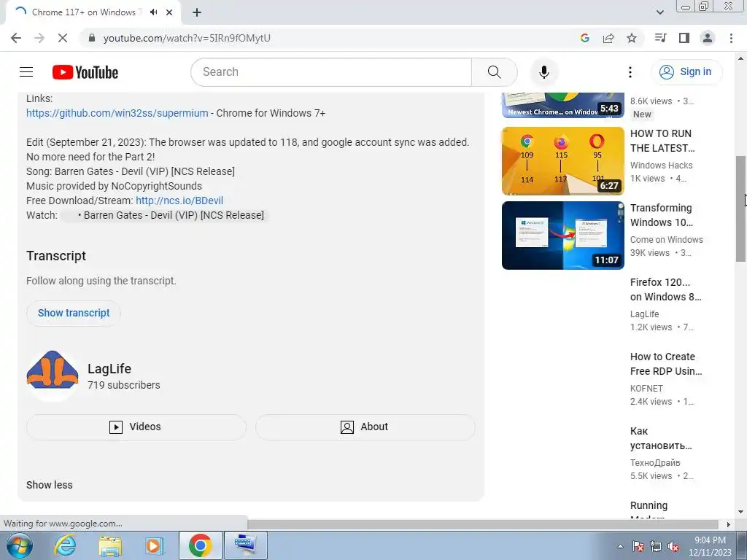The image size is (747, 560).
Task: Click the channel About button
Action: tap(365, 427)
